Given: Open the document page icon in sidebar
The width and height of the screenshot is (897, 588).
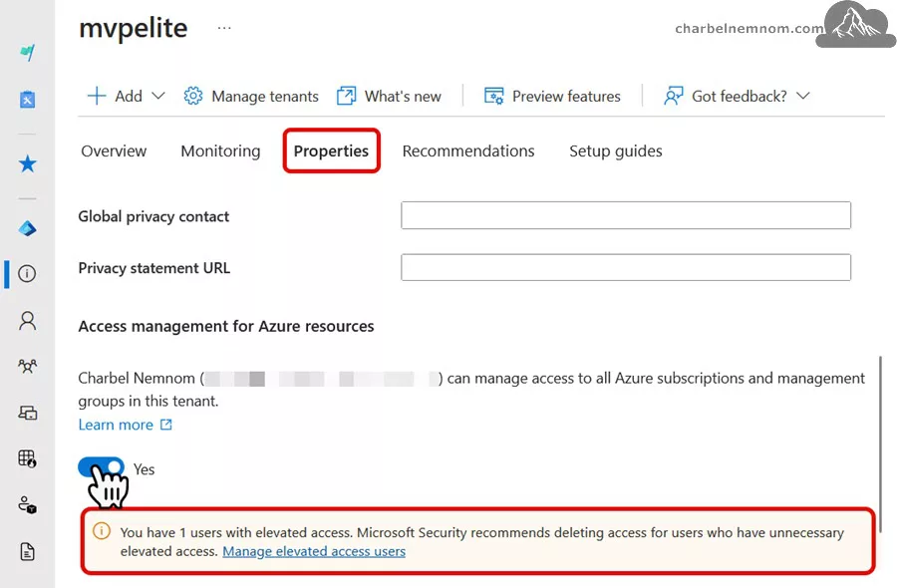Looking at the screenshot, I should [27, 551].
